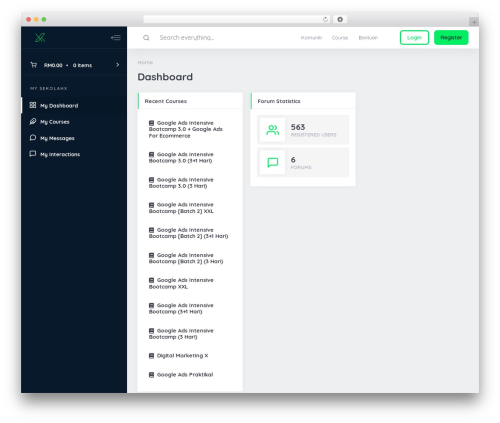
Task: Click book icon beside Bootcamp 3.0 (3 Hari)
Action: click(151, 180)
